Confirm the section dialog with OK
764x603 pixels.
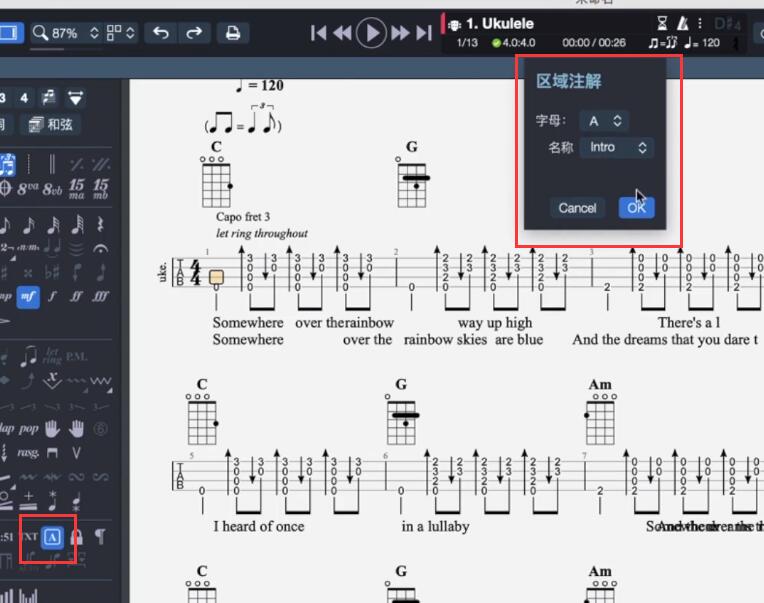click(x=636, y=208)
